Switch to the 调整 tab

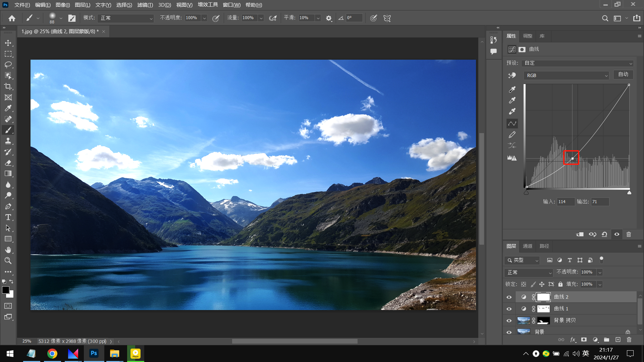[x=527, y=36]
